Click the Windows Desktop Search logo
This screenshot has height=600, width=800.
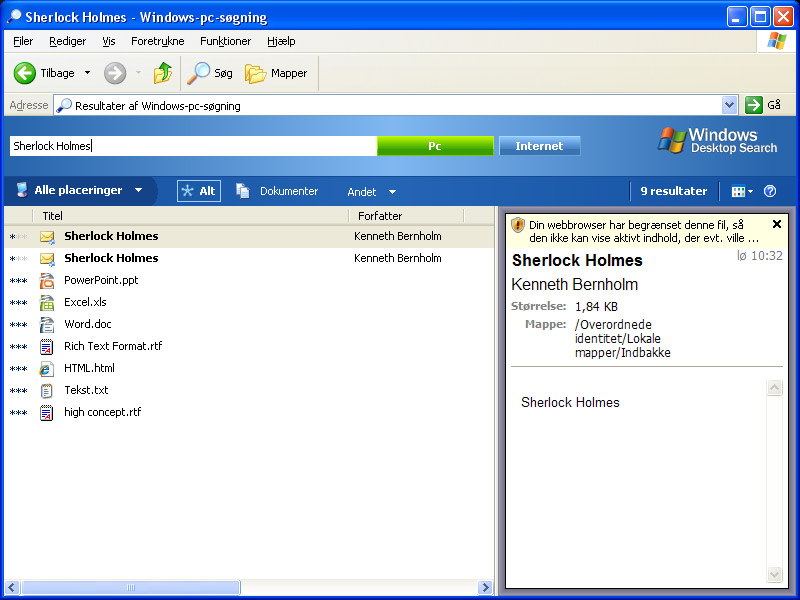point(718,140)
